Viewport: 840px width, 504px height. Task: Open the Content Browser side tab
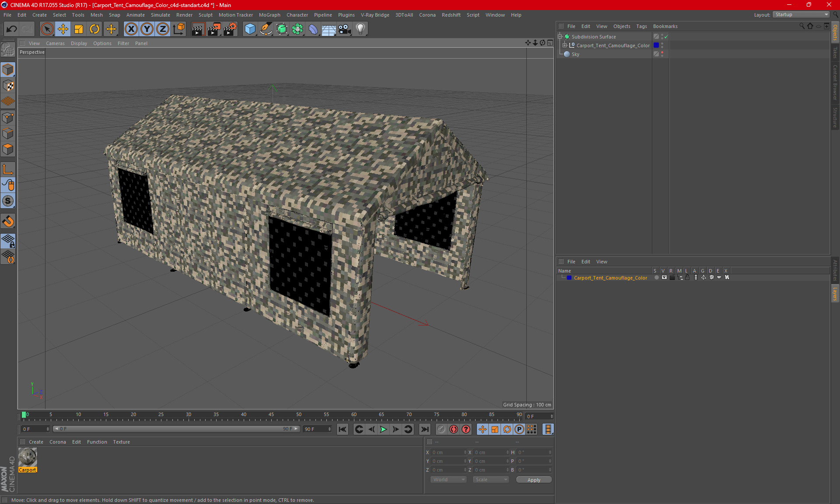pos(835,82)
